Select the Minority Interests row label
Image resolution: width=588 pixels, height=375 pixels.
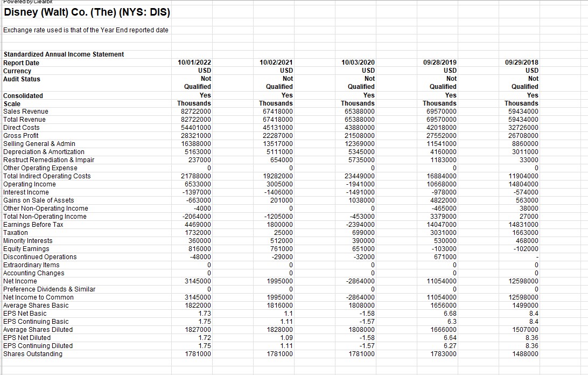click(x=28, y=241)
